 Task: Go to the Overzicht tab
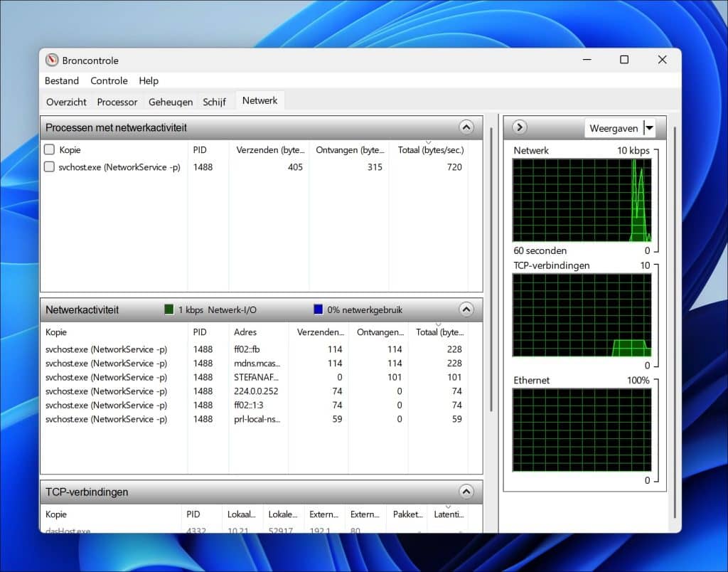(x=66, y=102)
